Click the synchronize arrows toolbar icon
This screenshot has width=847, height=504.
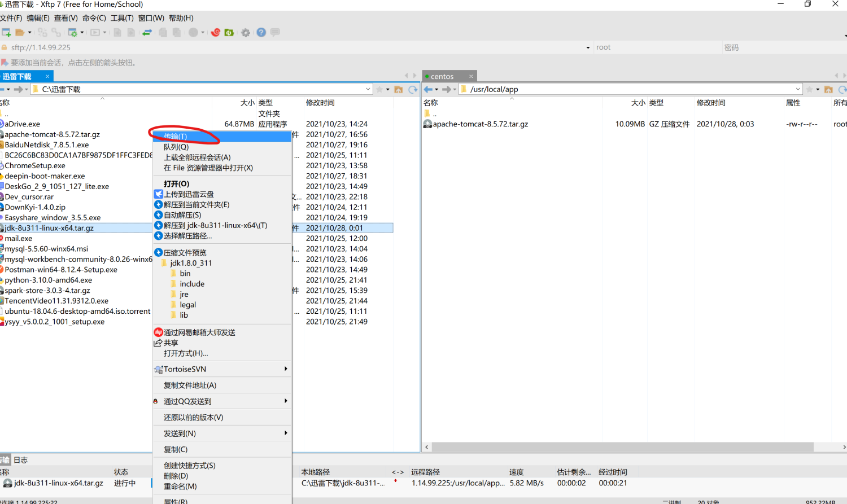(x=147, y=33)
